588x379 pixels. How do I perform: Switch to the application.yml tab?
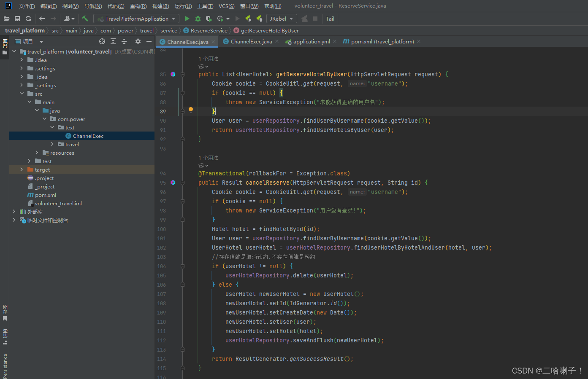pos(312,42)
